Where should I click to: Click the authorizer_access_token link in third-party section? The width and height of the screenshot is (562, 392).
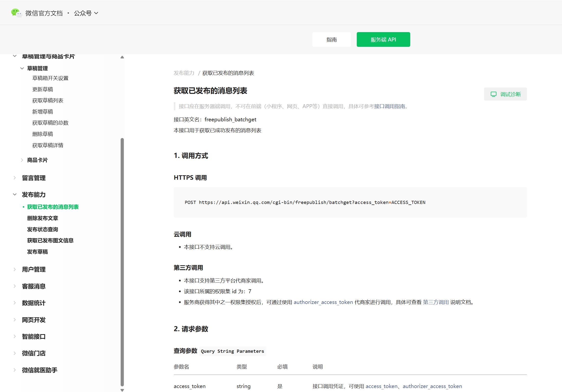click(323, 302)
